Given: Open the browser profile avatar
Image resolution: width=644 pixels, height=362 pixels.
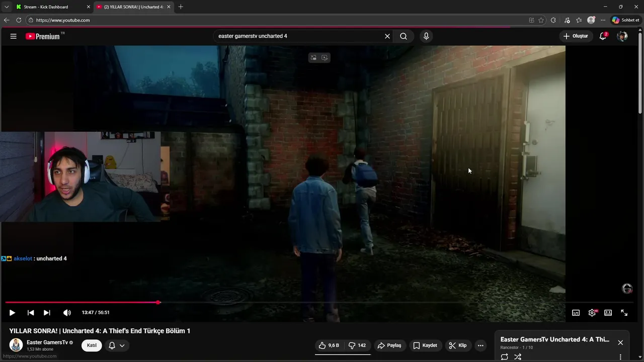Looking at the screenshot, I should 591,20.
